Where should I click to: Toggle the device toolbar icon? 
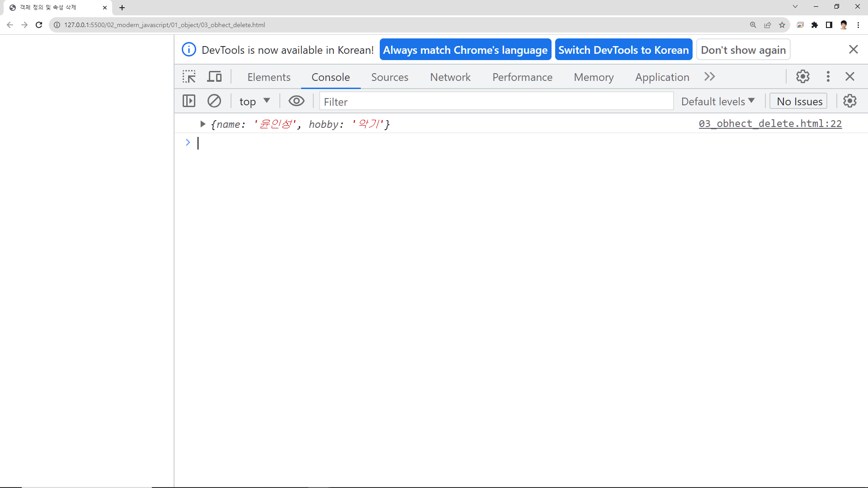point(214,77)
